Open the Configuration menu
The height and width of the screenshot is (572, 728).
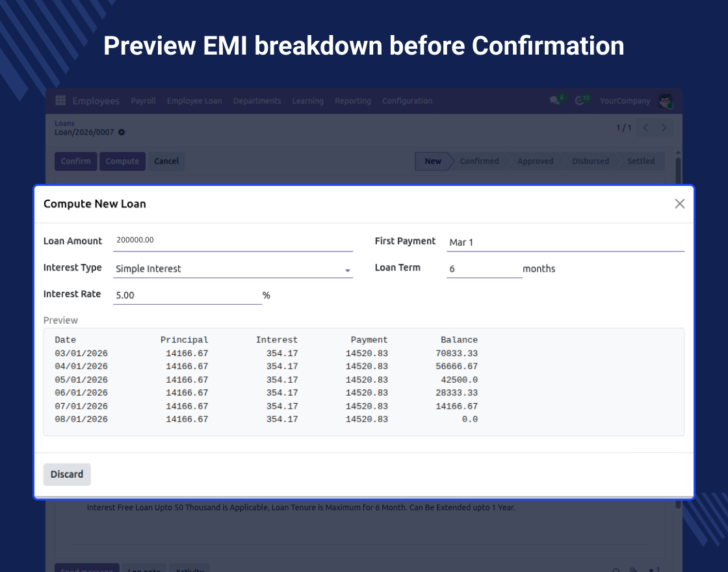coord(407,101)
